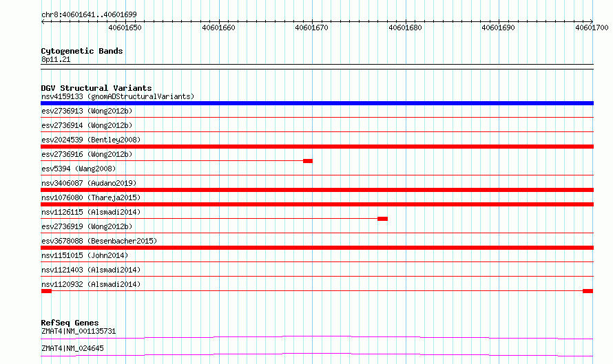Open nsv1151015 (John2014) variant
This screenshot has height=364, width=613.
[x=85, y=255]
